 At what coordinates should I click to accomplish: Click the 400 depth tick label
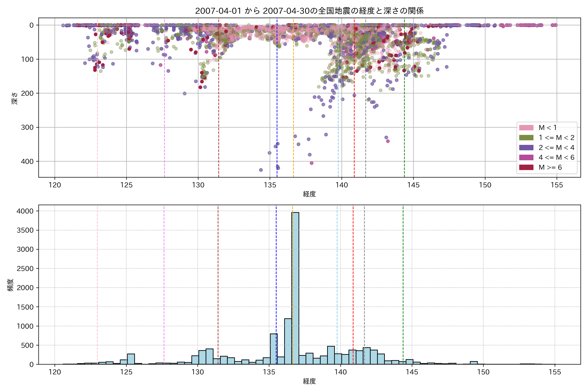click(27, 162)
